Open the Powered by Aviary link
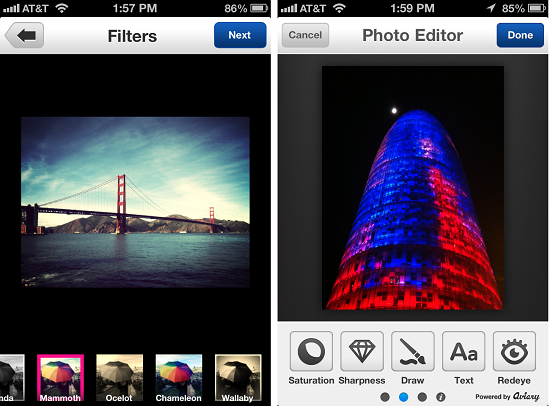Screen dimensions: 550x406 pyautogui.click(x=507, y=397)
